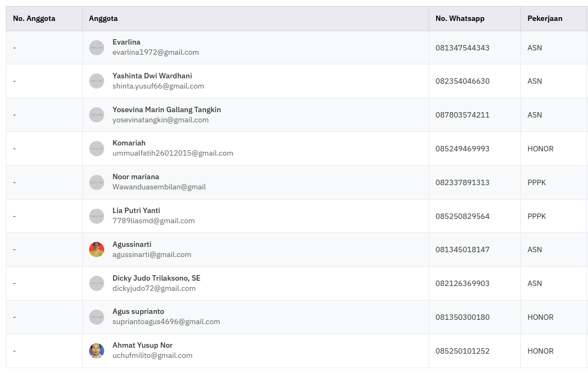Open member name Evarlina

pyautogui.click(x=126, y=42)
